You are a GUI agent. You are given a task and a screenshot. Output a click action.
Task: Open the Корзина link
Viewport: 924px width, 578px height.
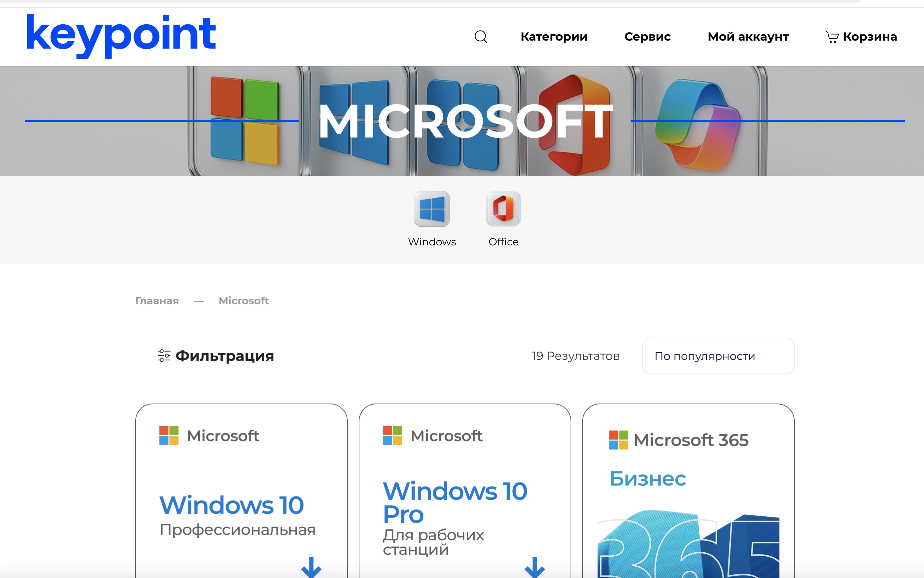click(870, 37)
